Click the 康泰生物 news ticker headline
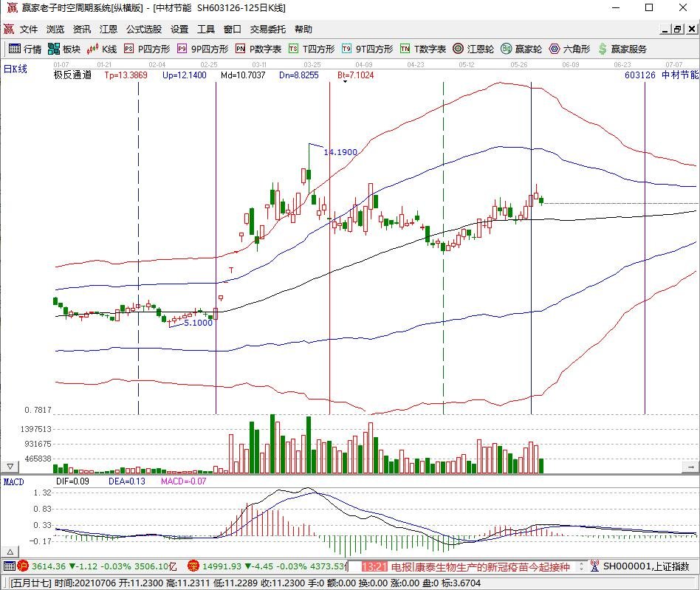The image size is (700, 590). (x=479, y=567)
